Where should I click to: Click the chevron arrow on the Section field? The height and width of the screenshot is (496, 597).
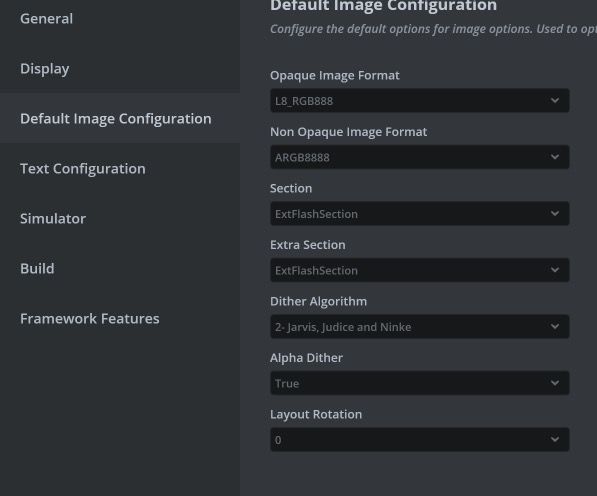[x=555, y=214]
